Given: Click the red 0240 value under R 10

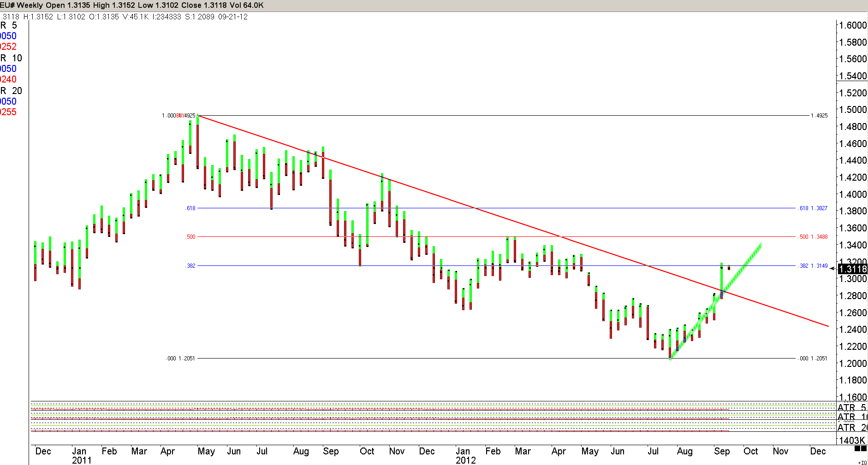Looking at the screenshot, I should point(8,79).
